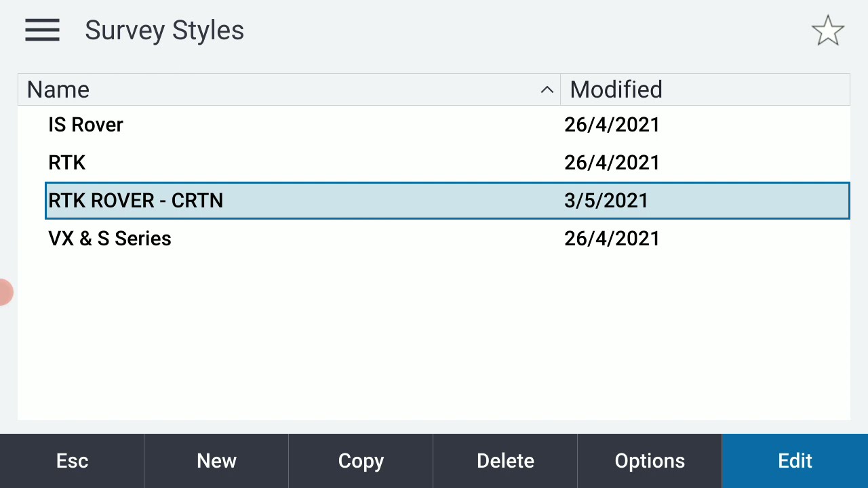Edit the selected survey style
Screen dimensions: 868x488
click(x=795, y=461)
